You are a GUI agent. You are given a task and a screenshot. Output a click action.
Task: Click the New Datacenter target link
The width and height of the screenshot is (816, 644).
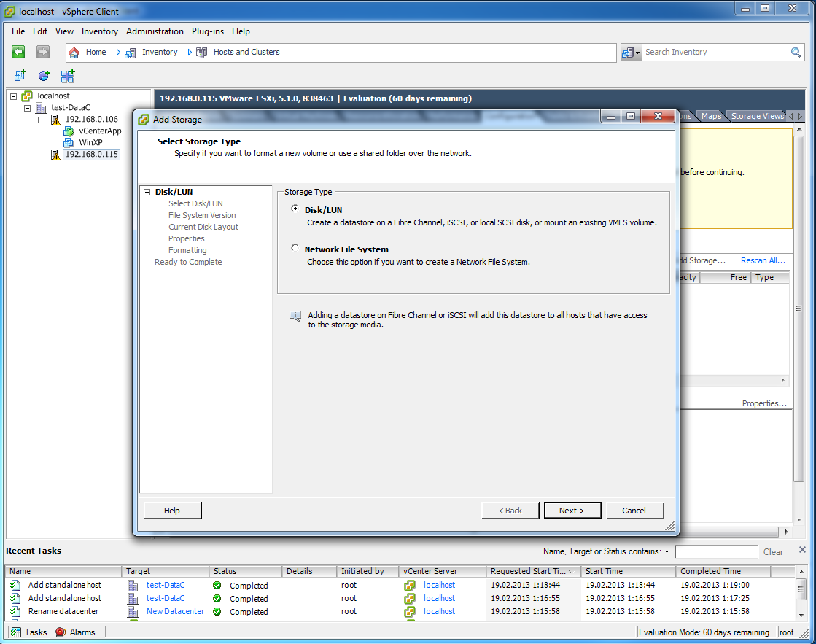[x=175, y=612]
